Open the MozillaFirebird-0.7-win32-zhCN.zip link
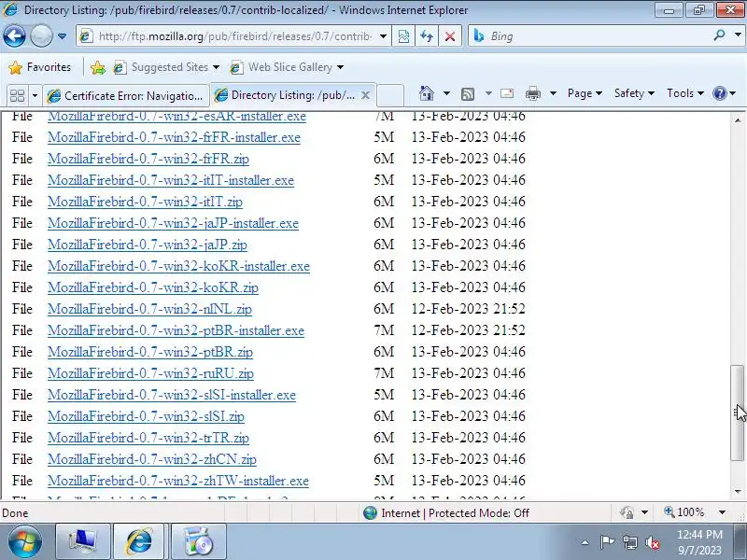The width and height of the screenshot is (747, 560). (152, 459)
